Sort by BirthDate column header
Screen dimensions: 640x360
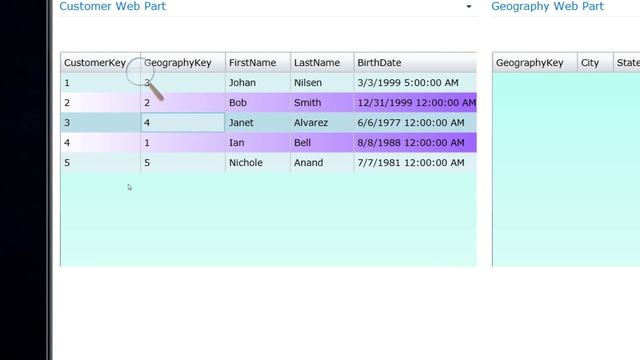pyautogui.click(x=415, y=62)
